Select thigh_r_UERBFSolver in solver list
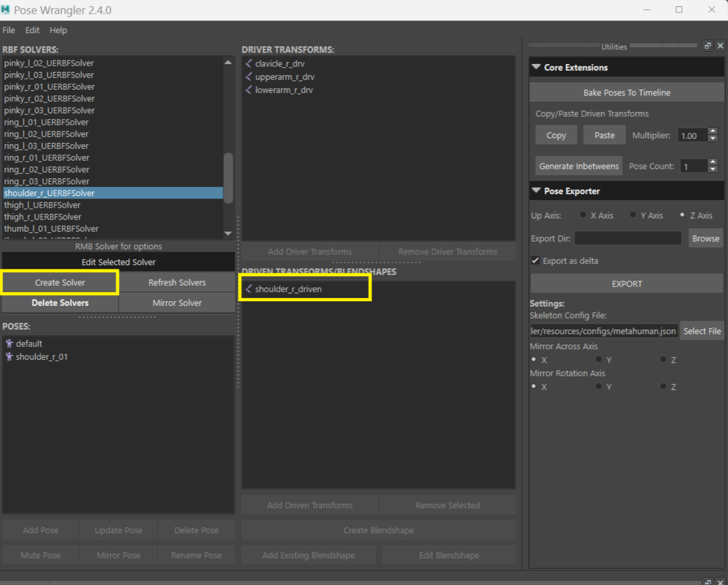728x585 pixels. pyautogui.click(x=113, y=217)
